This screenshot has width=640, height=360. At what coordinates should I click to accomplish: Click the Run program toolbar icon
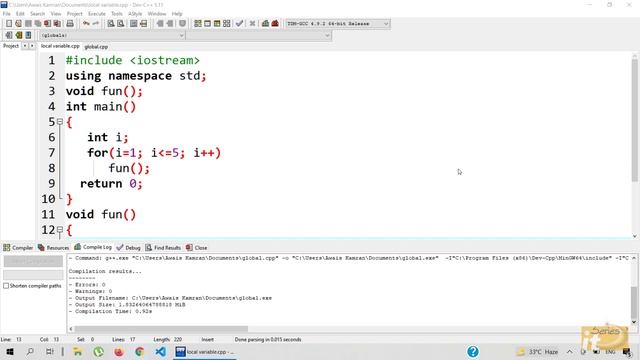tap(207, 24)
